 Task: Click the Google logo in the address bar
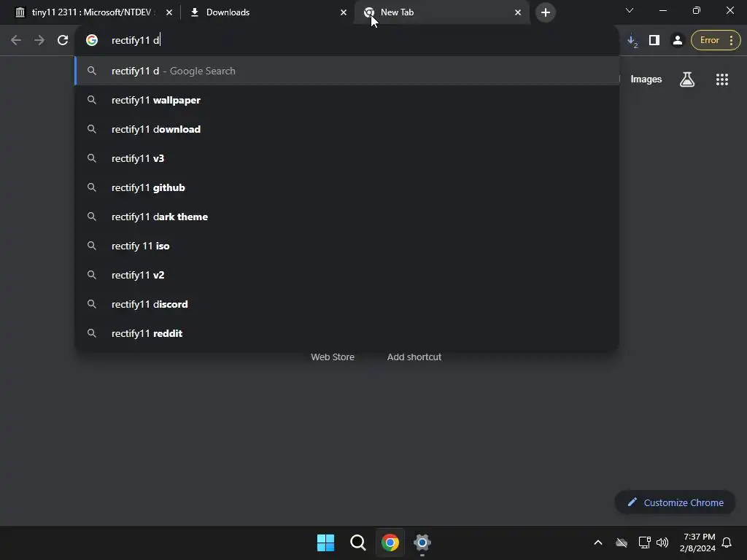[x=92, y=41]
